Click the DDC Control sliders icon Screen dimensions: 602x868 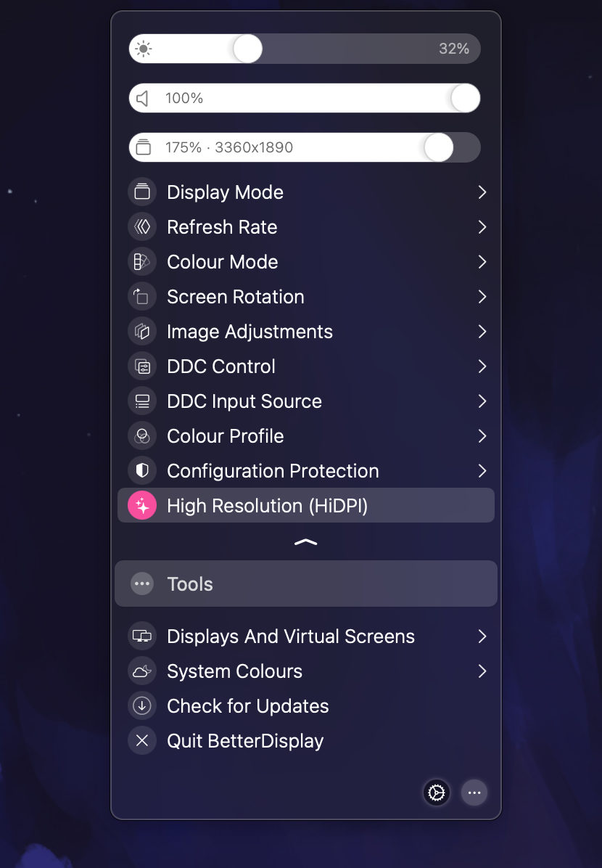coord(142,367)
